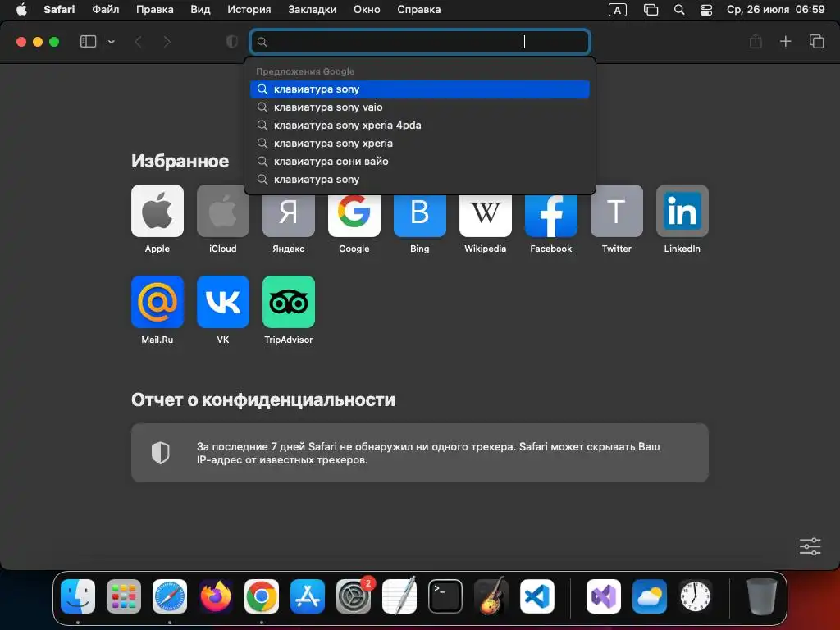Click the date and time in menu bar
Screen dimensions: 840x630
coord(775,10)
